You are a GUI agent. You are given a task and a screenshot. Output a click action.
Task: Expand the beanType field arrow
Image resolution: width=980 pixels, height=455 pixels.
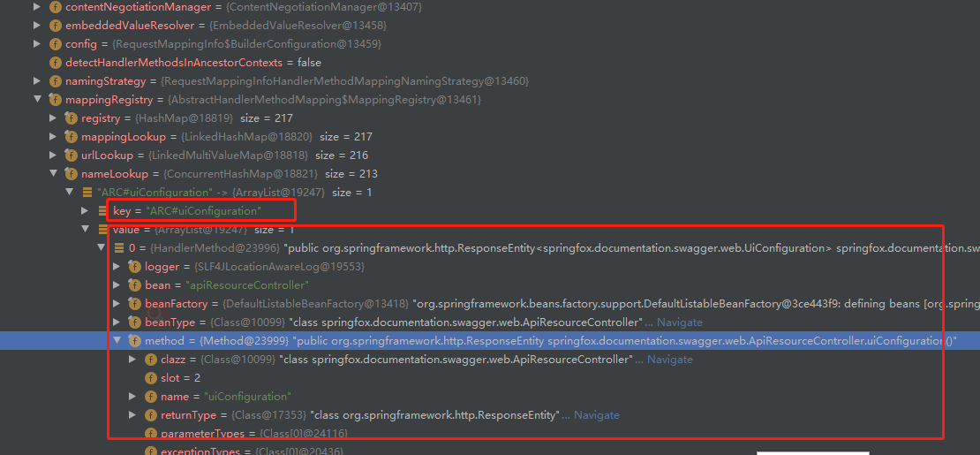(117, 322)
